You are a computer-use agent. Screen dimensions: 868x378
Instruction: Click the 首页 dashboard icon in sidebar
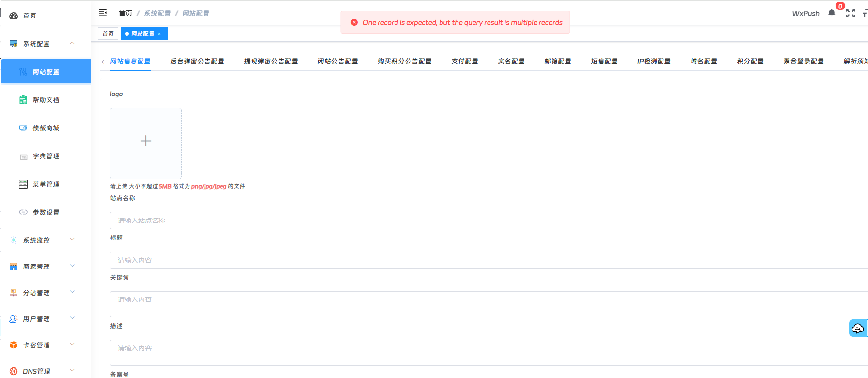tap(14, 16)
